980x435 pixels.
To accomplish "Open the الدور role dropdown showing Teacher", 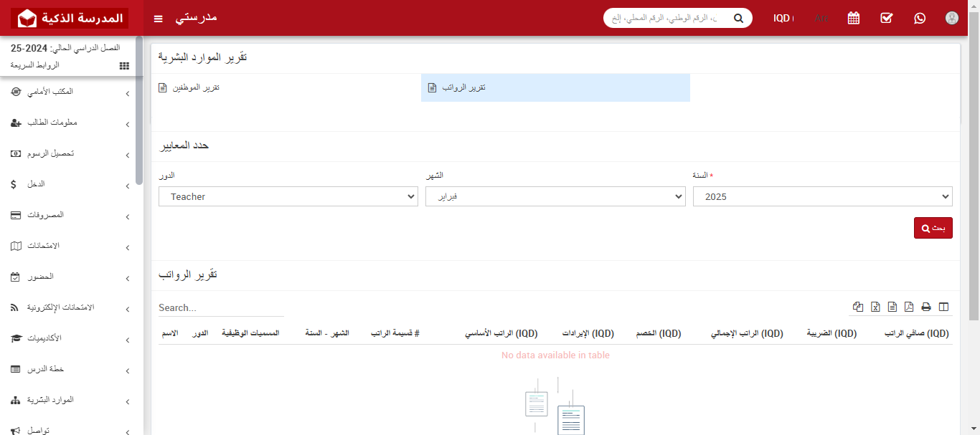I will click(288, 196).
